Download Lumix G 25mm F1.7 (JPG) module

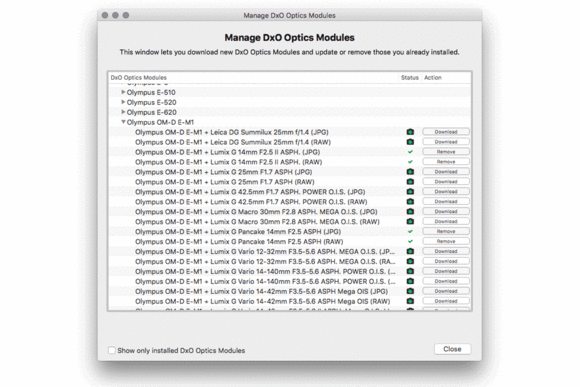pyautogui.click(x=446, y=172)
